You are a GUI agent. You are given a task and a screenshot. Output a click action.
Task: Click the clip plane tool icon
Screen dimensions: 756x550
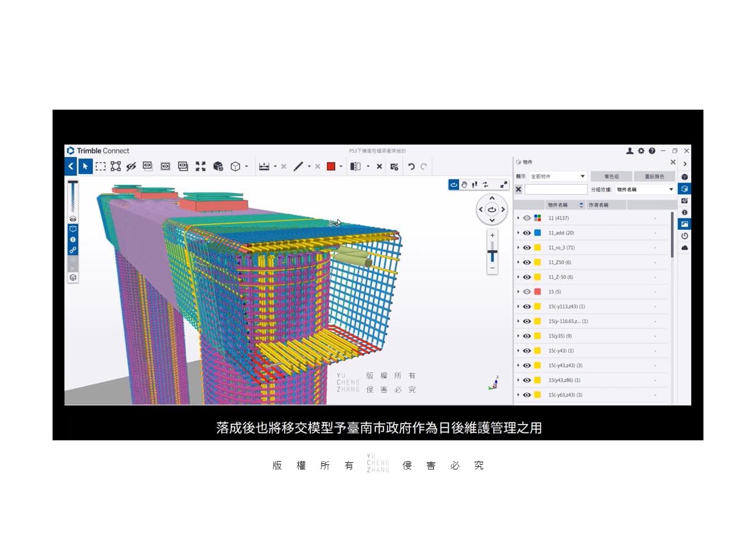[x=356, y=166]
